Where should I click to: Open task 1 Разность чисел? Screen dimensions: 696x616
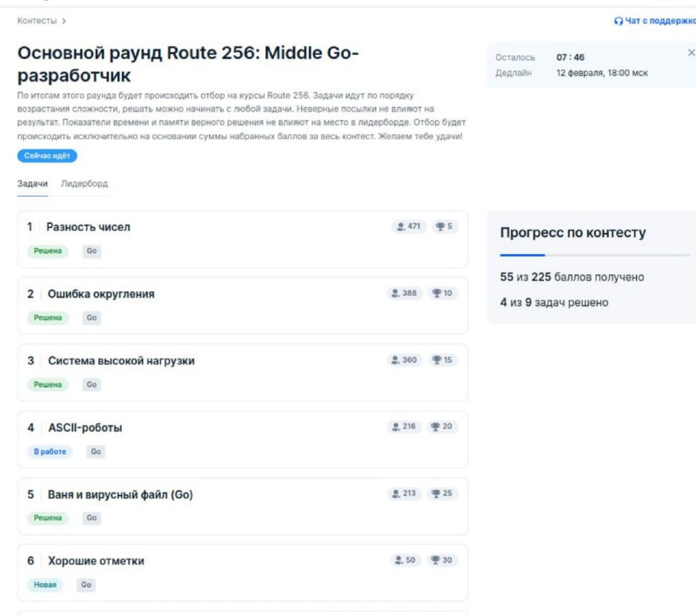click(89, 227)
